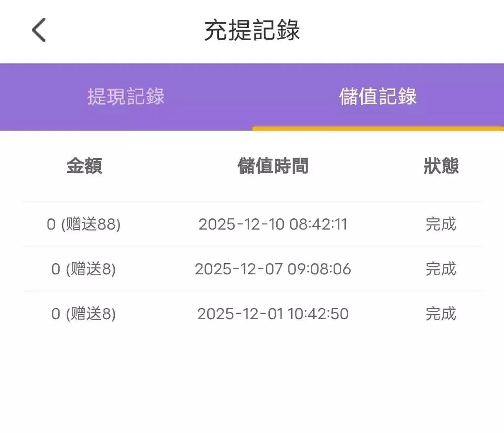
Task: Select the 2025-12-10 08:42:11 timestamp
Action: click(x=273, y=224)
